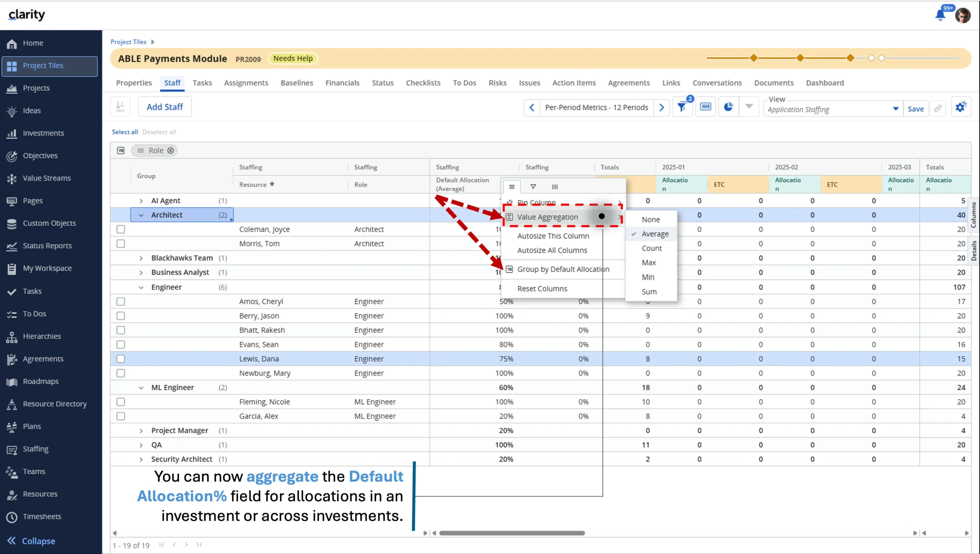Go to next period range
This screenshot has height=554, width=980.
coord(661,108)
